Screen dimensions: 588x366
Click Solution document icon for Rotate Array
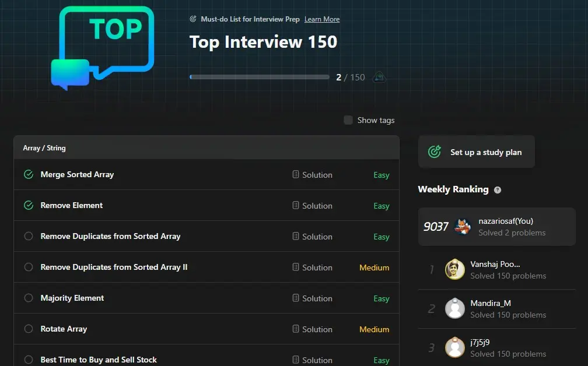pyautogui.click(x=296, y=329)
